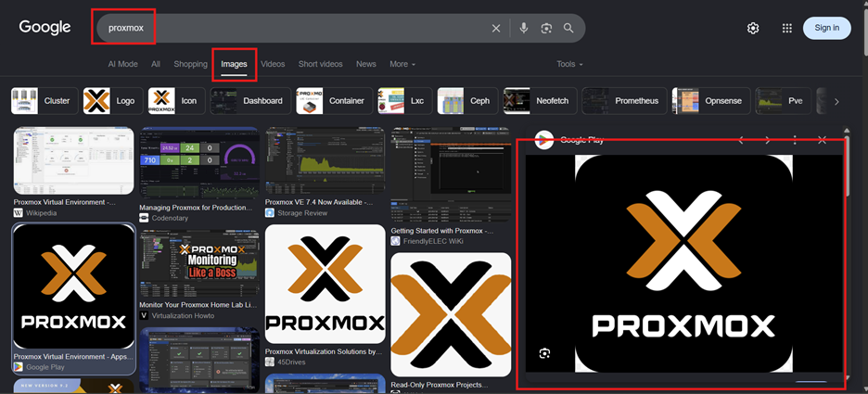This screenshot has width=868, height=394.
Task: Switch to the News tab
Action: [366, 64]
